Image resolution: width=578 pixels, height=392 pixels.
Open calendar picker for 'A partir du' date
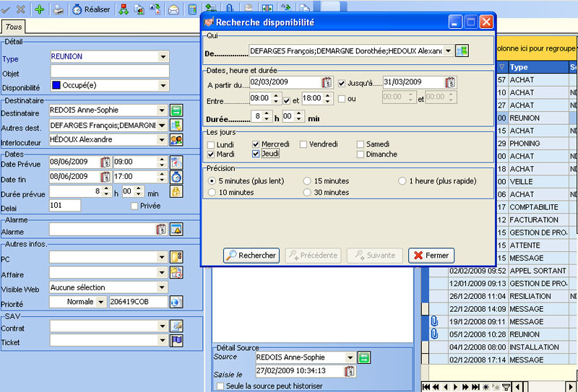[327, 82]
